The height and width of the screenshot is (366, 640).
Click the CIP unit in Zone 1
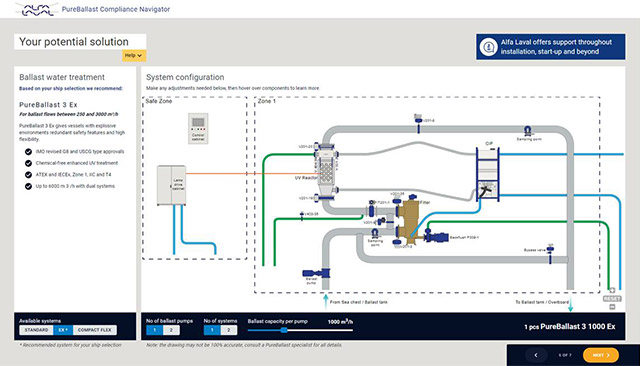pyautogui.click(x=487, y=174)
